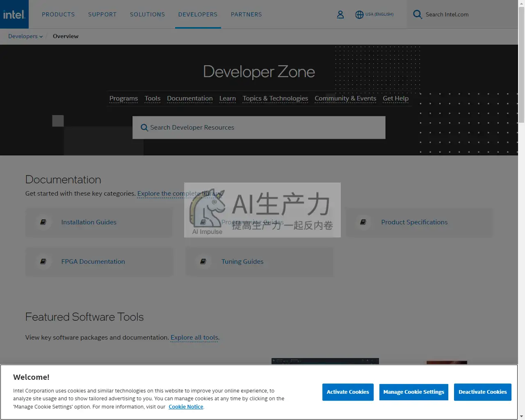This screenshot has width=525, height=420.
Task: Open the Cookie Notice link
Action: pos(186,407)
